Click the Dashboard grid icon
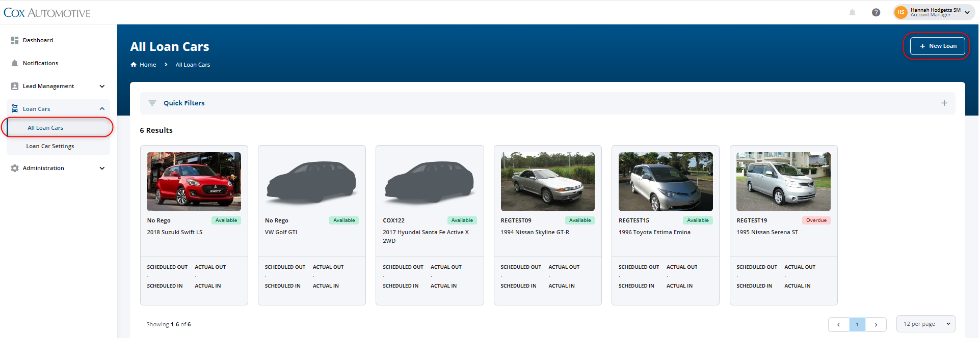Image resolution: width=980 pixels, height=338 pixels. pyautogui.click(x=15, y=40)
